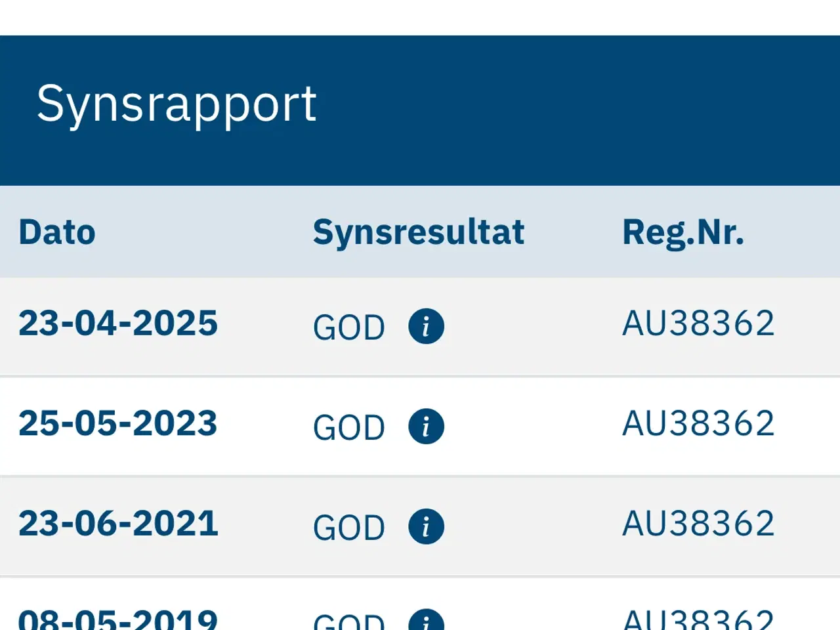Screen dimensions: 840x630
Task: Click info icon for 23-04-2025 inspection
Action: 426,326
